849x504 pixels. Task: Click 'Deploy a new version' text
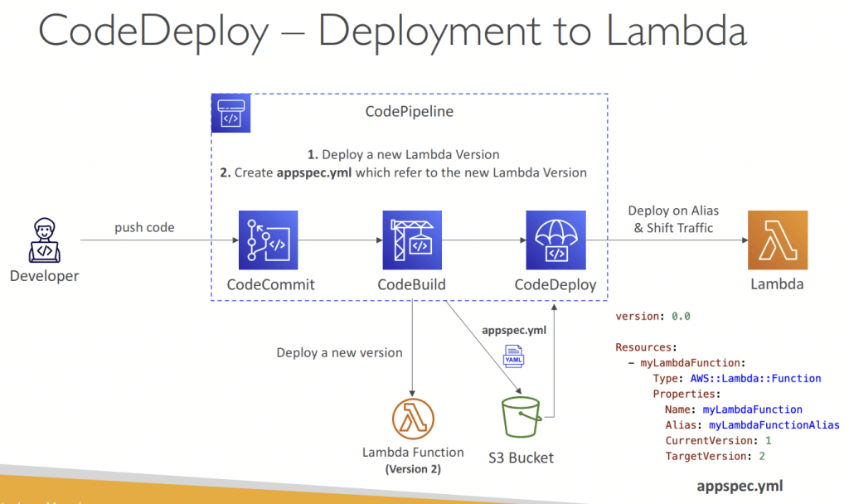point(339,353)
